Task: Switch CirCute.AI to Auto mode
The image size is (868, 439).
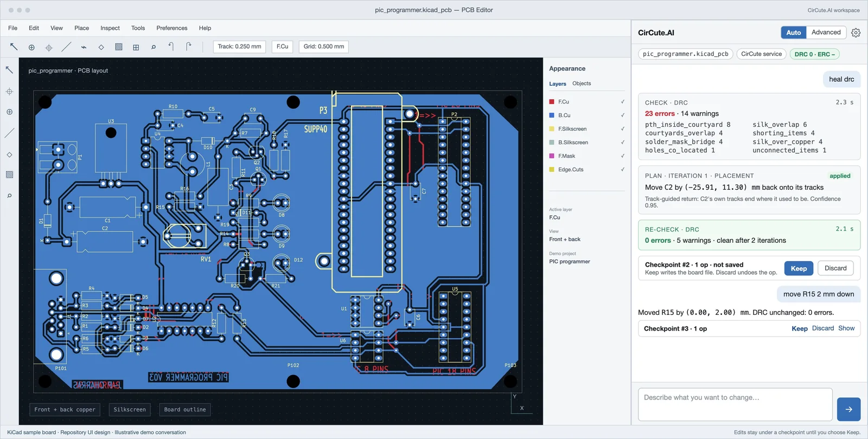Action: [x=794, y=33]
